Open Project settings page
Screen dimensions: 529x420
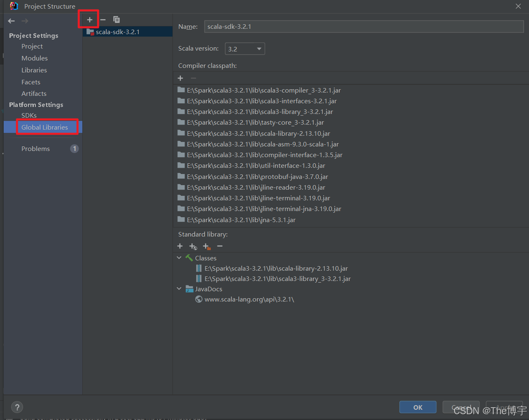(32, 46)
